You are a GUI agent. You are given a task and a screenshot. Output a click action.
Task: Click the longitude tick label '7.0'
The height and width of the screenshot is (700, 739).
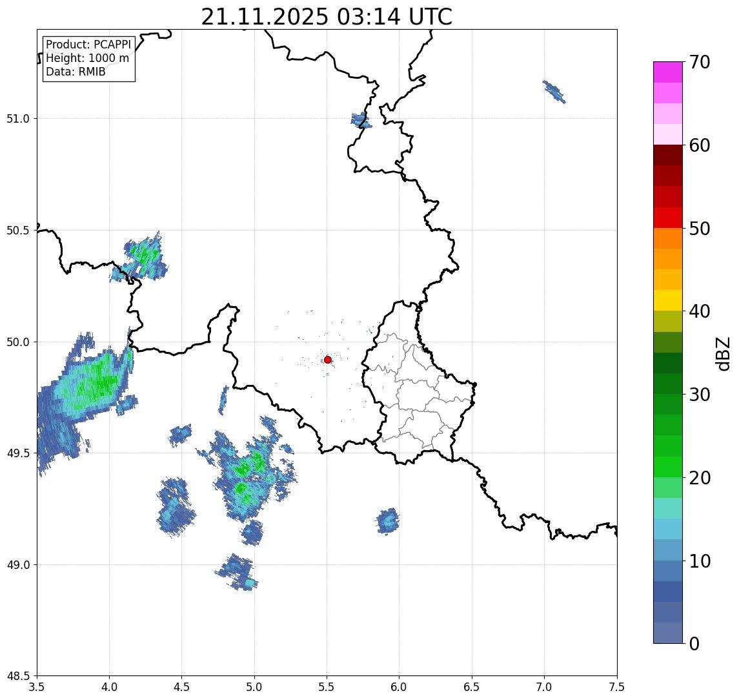coord(544,687)
